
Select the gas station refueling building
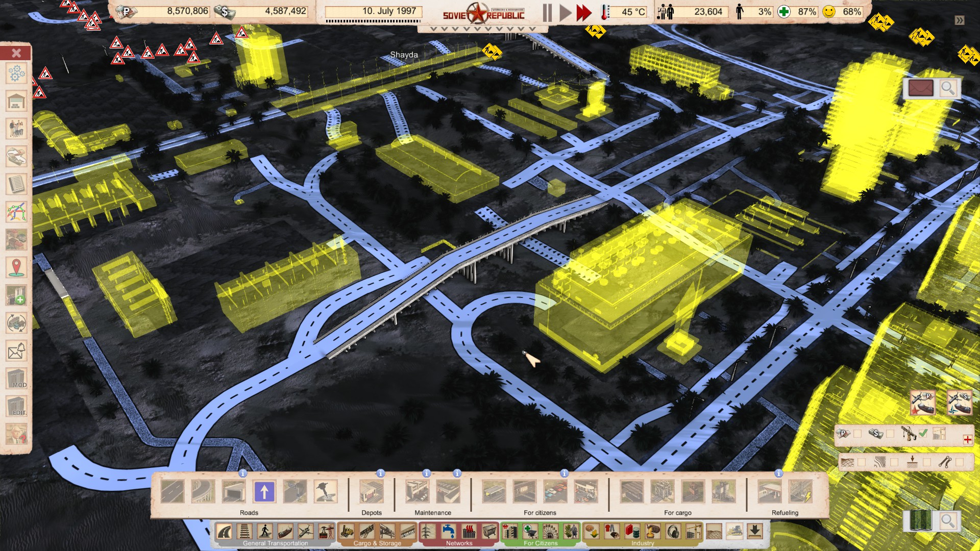[x=769, y=492]
